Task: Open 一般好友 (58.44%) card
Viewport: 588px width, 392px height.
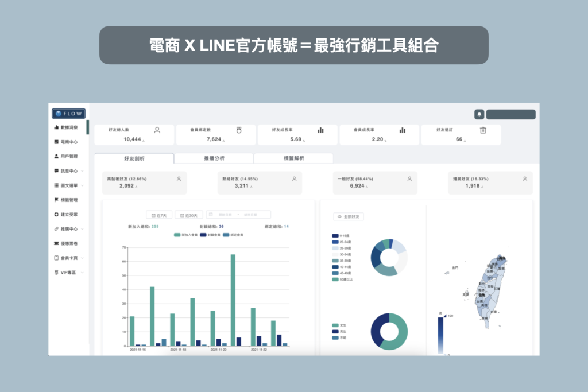Action: tap(375, 183)
